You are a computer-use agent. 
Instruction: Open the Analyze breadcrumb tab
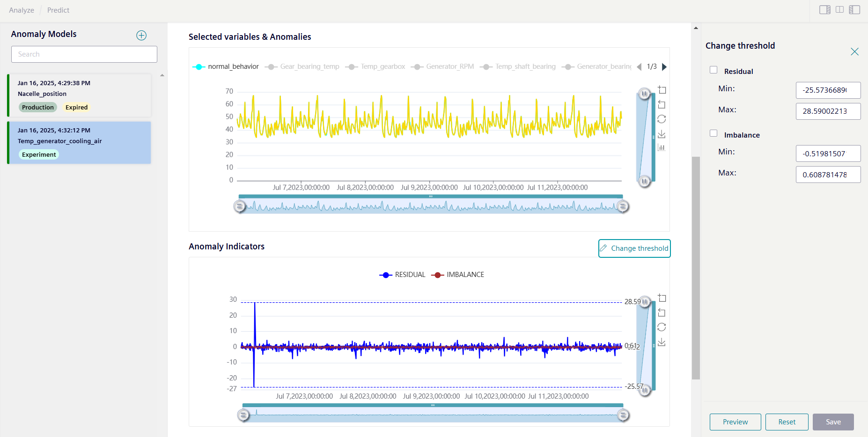tap(22, 10)
